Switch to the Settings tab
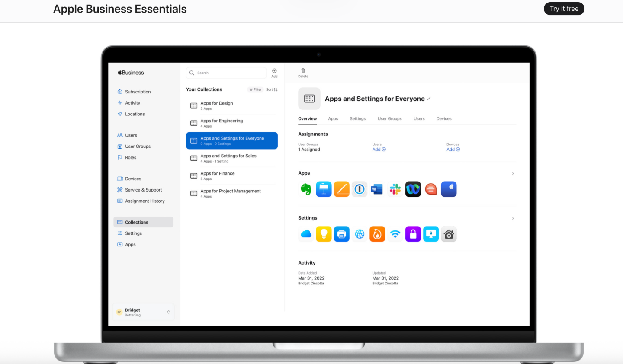623x364 pixels. [x=358, y=118]
